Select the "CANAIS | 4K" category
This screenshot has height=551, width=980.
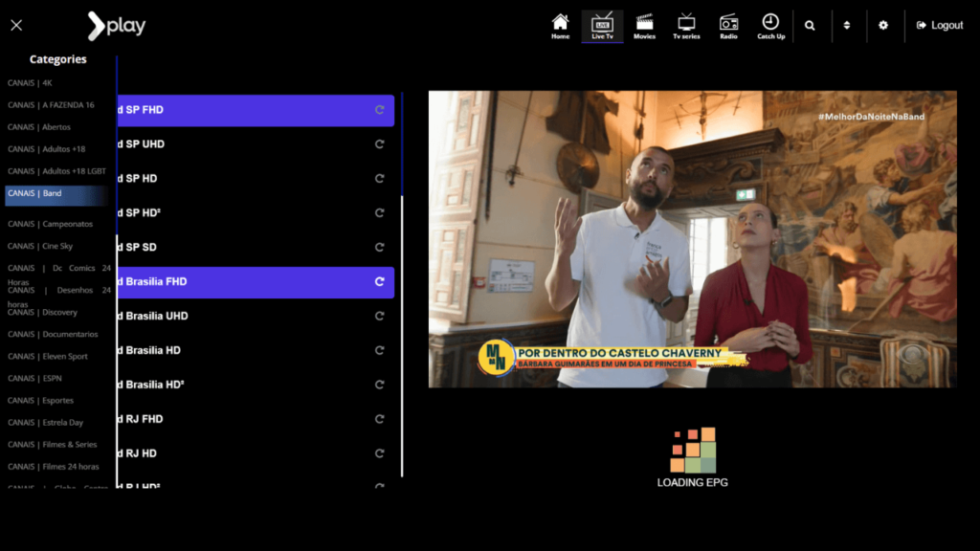[29, 83]
